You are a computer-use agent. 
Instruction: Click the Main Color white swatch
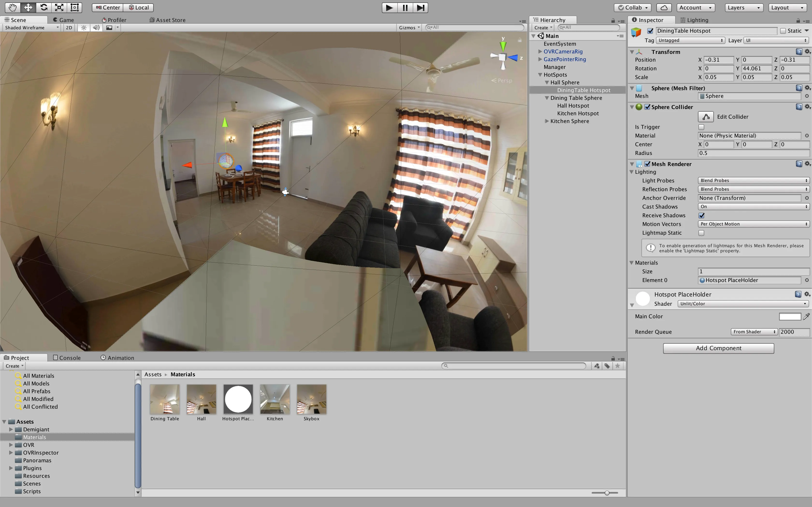click(790, 316)
